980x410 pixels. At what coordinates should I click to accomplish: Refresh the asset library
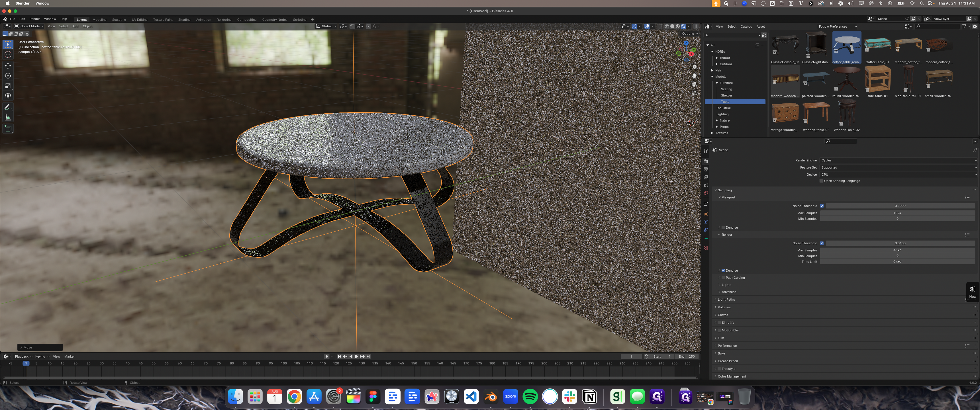click(x=764, y=35)
